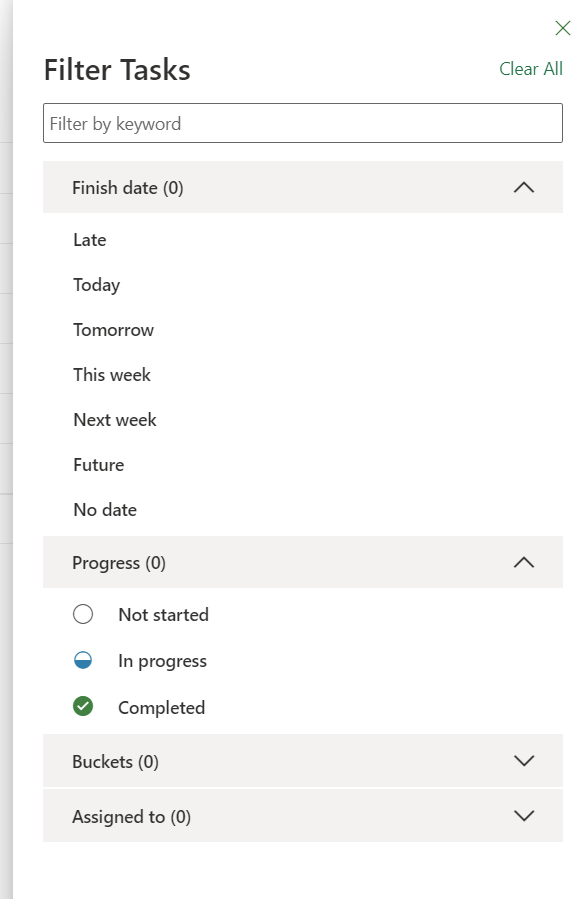
Task: Show tasks with No date
Action: coord(105,510)
